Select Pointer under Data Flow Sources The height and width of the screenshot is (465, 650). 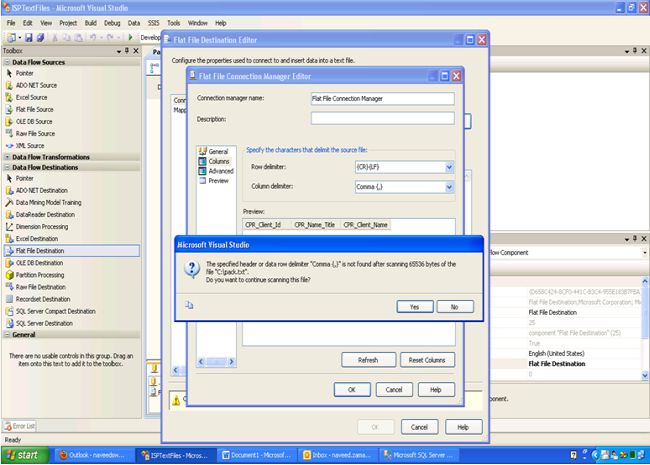[x=24, y=73]
